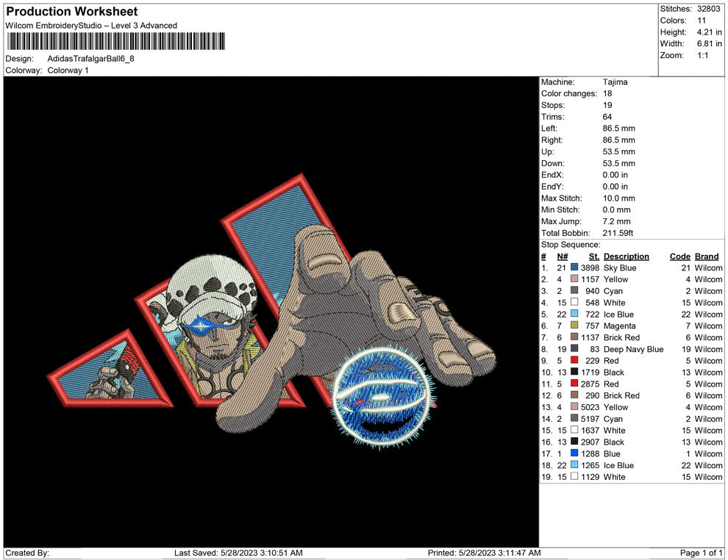The height and width of the screenshot is (560, 728).
Task: Click the Width value 6.81 in
Action: click(710, 43)
